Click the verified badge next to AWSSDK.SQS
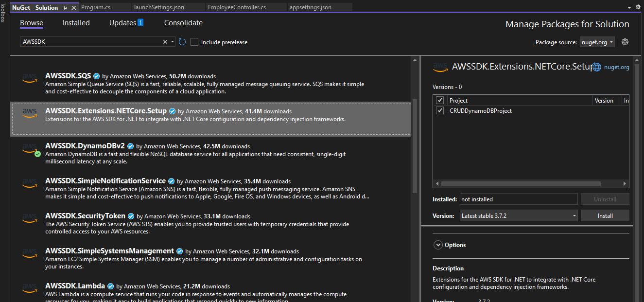 click(96, 76)
